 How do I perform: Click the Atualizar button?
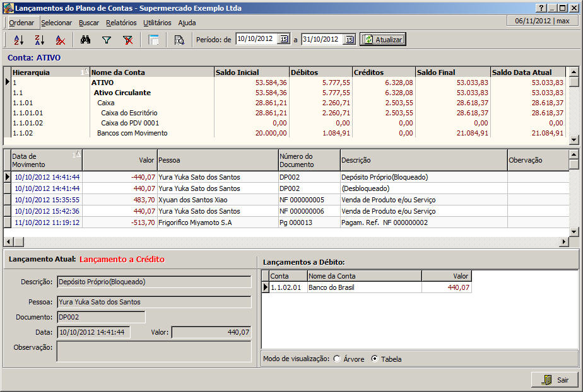coord(382,38)
